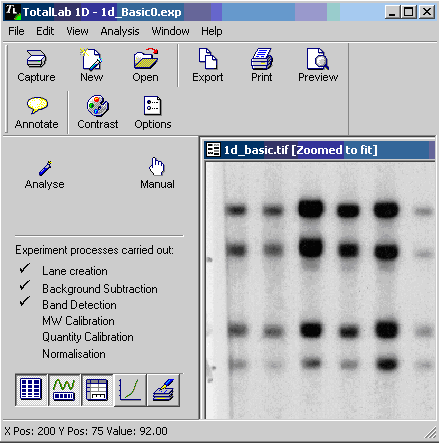This screenshot has width=439, height=443.
Task: Click the Band Detection process step
Action: [x=79, y=305]
